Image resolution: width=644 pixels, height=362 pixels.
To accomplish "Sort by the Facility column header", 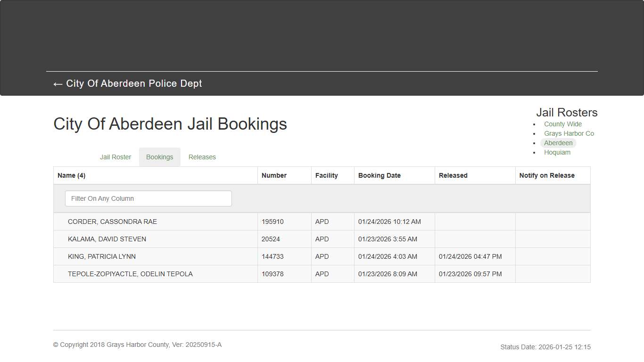I will coord(326,175).
